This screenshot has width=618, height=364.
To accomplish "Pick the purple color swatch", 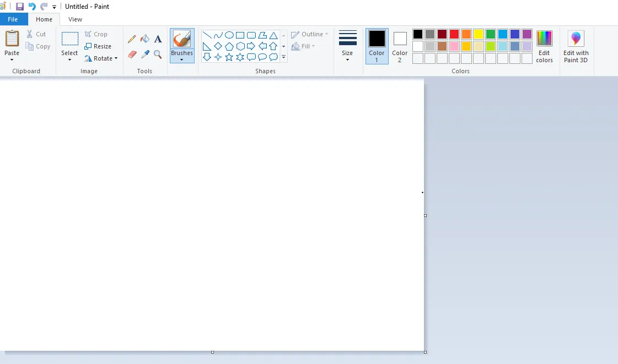I will [x=527, y=34].
